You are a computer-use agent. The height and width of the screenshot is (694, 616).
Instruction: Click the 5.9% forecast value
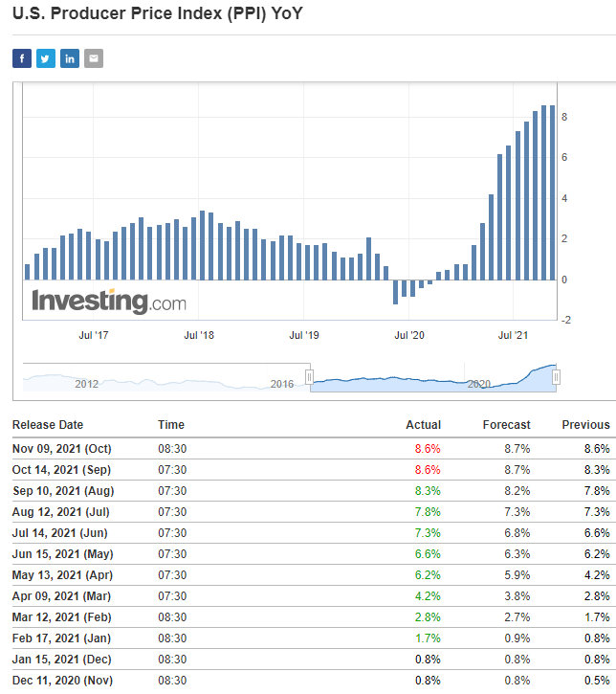pyautogui.click(x=517, y=575)
